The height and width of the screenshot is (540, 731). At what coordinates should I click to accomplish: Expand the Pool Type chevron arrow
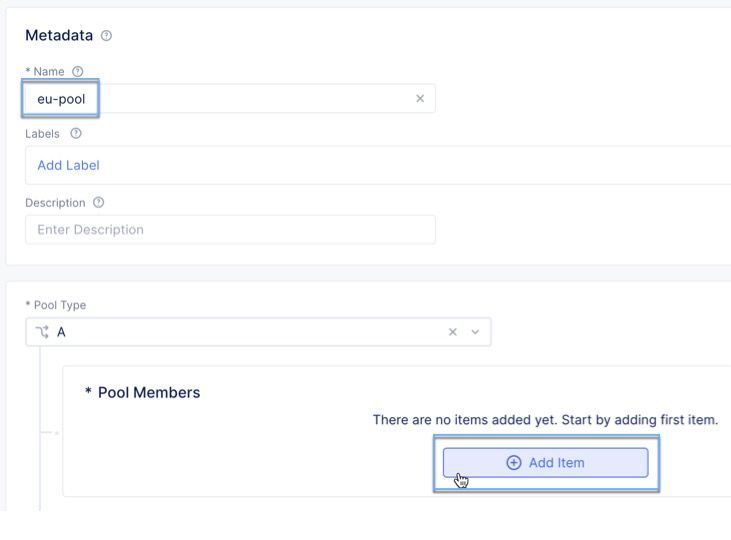[475, 332]
